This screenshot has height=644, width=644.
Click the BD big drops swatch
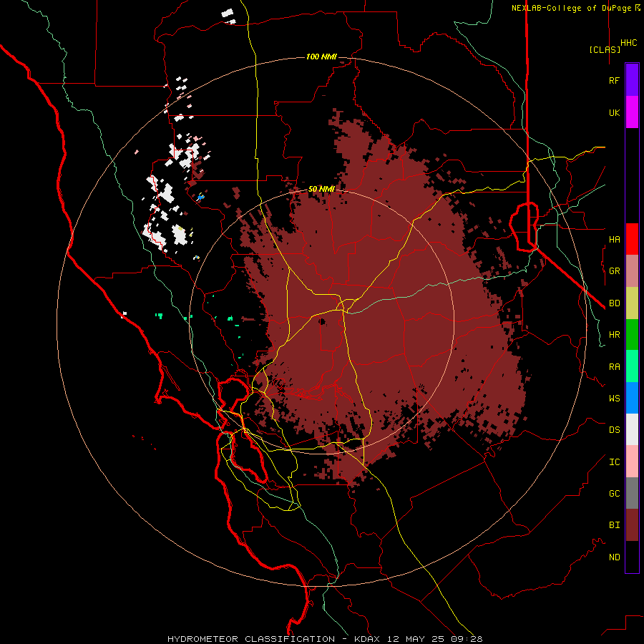click(632, 303)
